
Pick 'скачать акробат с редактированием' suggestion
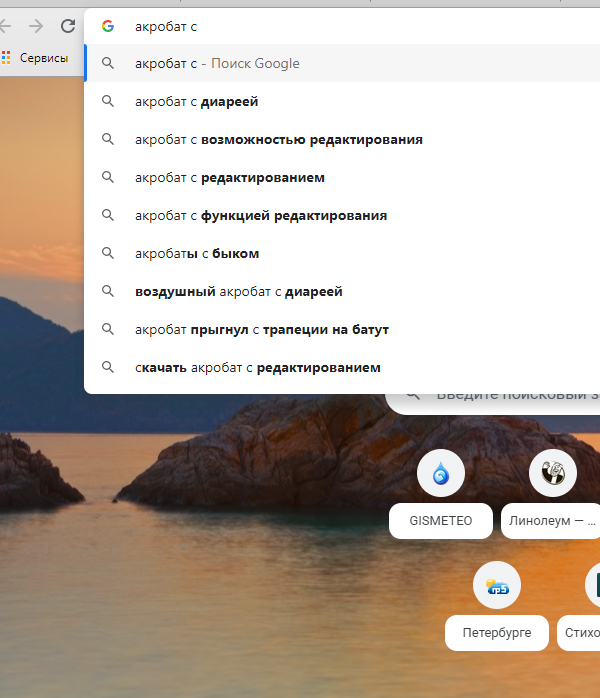coord(258,367)
